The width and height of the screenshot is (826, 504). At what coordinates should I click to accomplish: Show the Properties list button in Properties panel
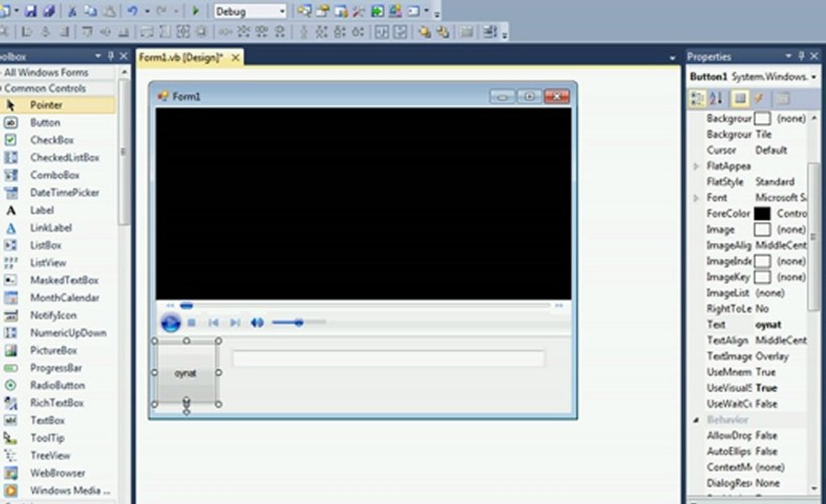click(740, 99)
